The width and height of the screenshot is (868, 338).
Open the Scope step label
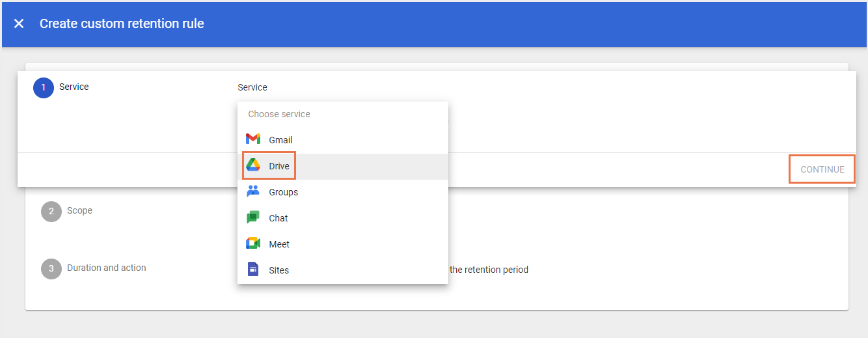[79, 210]
